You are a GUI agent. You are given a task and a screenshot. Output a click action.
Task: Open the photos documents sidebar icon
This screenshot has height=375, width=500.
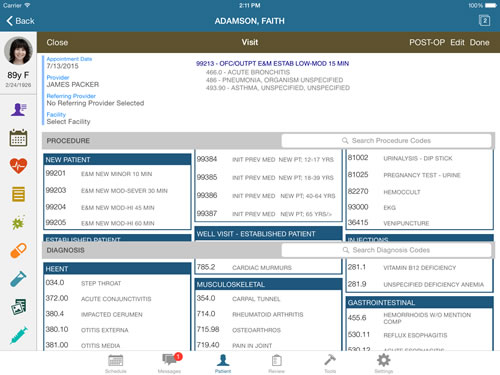pos(18,307)
